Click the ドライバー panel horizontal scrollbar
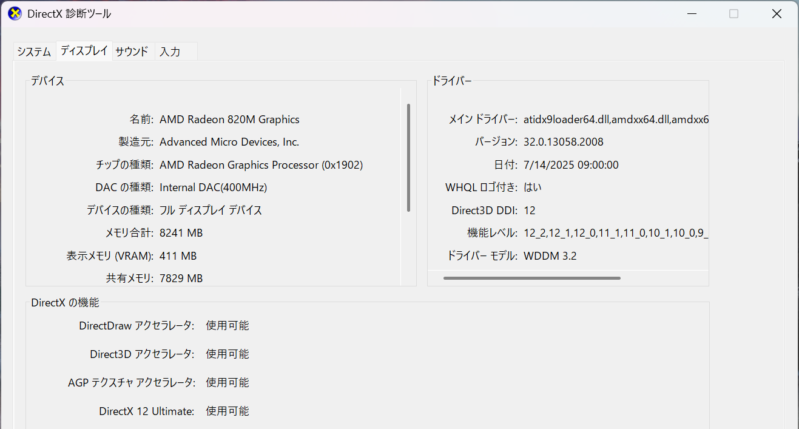Screen dimensions: 799x429 (x=532, y=278)
